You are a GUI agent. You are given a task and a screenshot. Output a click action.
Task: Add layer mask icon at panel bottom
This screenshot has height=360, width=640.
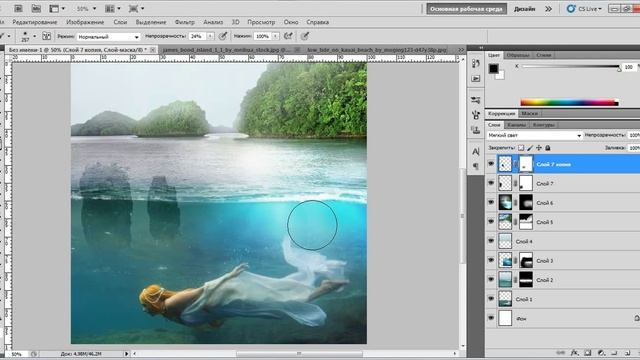coord(588,352)
